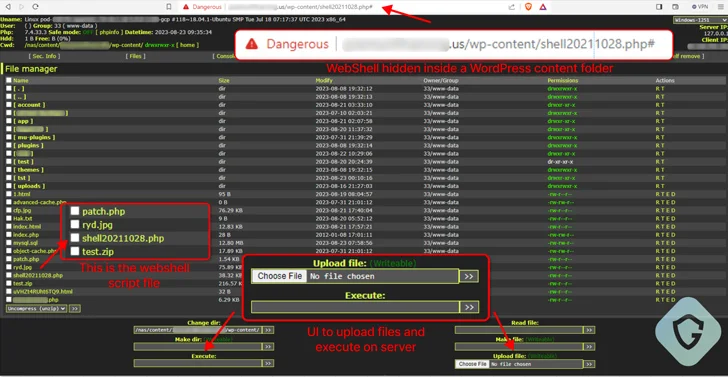Open Brave Shields lion icon

(528, 7)
